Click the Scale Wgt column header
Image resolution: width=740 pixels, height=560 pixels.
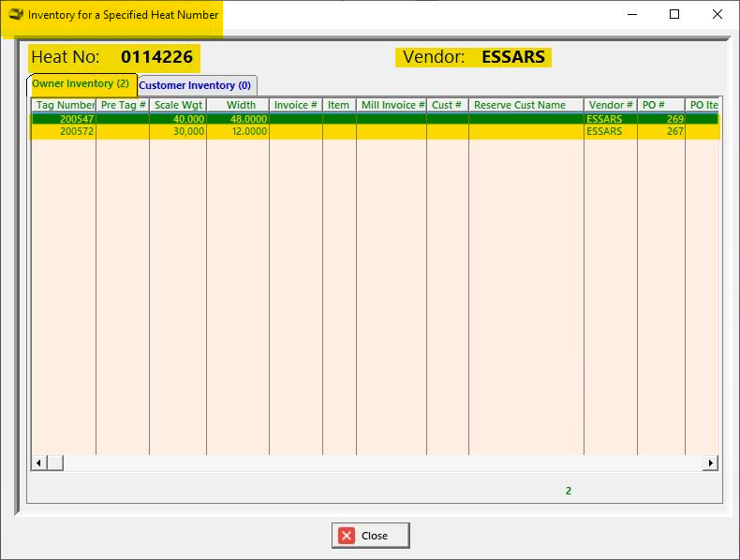click(178, 105)
